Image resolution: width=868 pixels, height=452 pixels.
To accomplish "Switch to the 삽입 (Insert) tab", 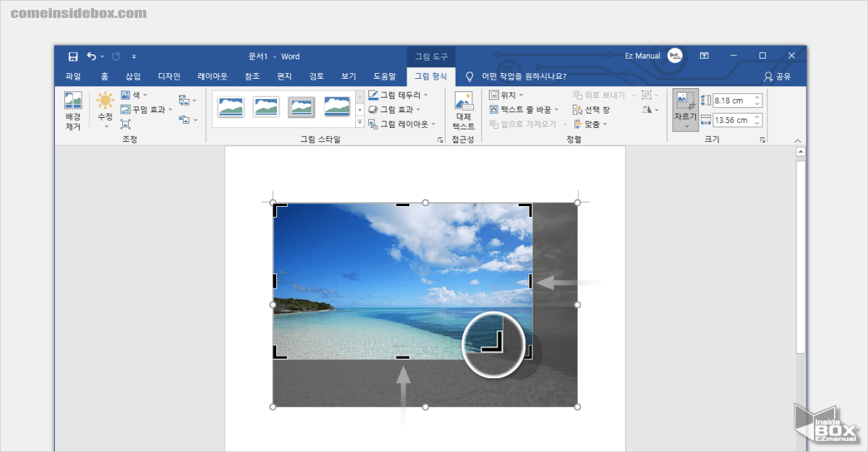I will point(133,76).
